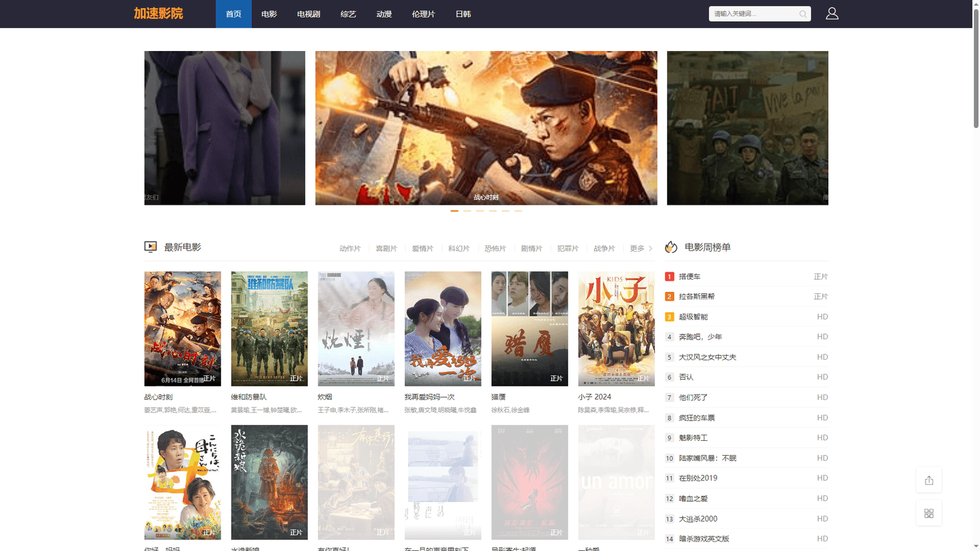Select the last carousel indicator dot
This screenshot has height=551, width=980.
click(518, 211)
